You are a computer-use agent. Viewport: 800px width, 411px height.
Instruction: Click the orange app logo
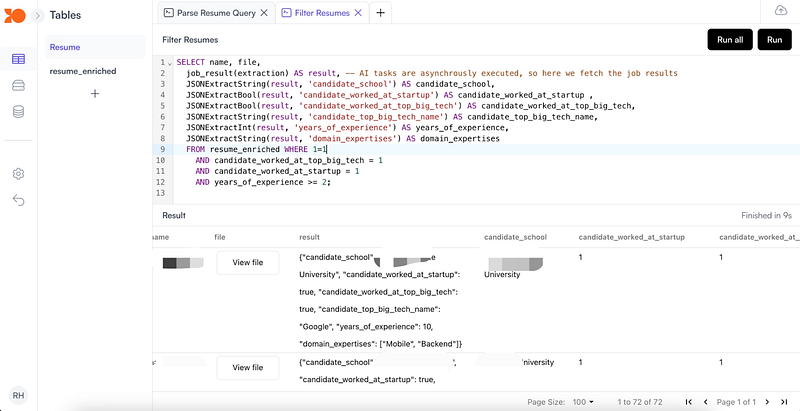14,15
